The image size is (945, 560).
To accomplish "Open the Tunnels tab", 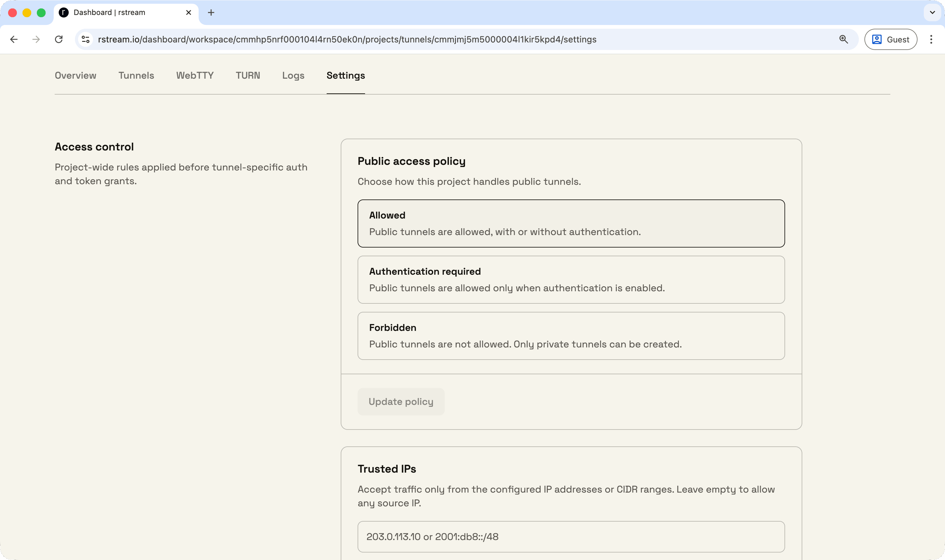I will 136,76.
